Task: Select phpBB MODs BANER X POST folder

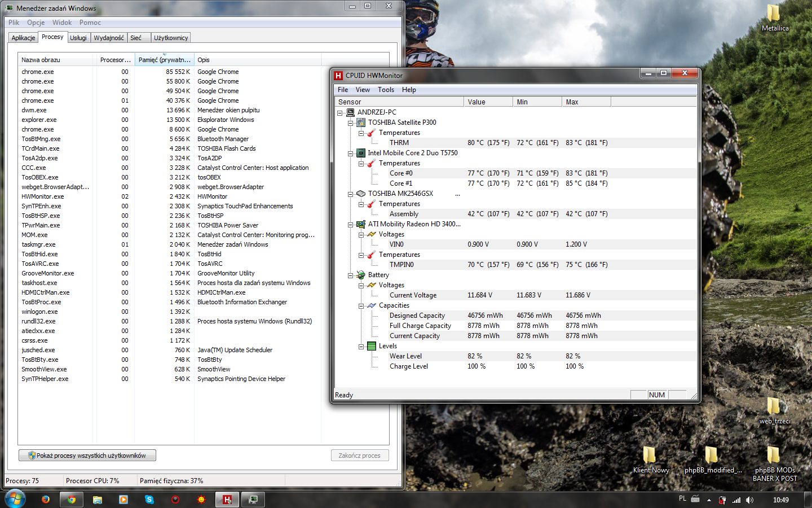Action: pyautogui.click(x=775, y=464)
